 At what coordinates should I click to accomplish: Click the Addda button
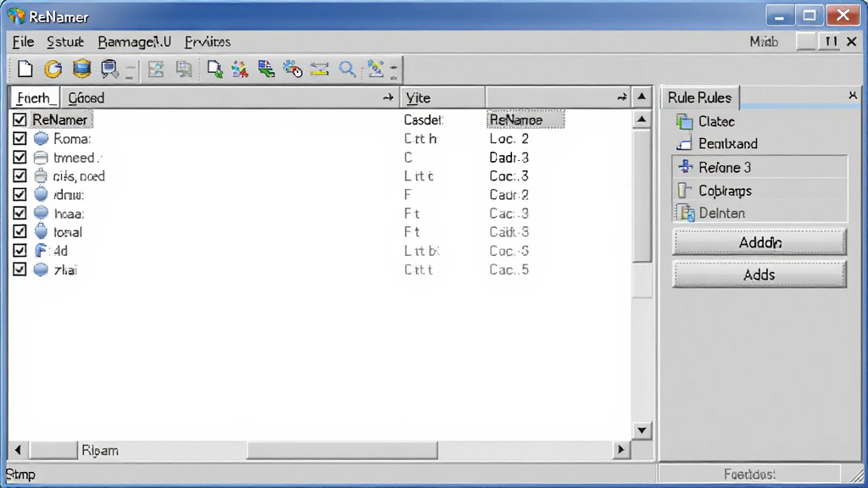[759, 242]
